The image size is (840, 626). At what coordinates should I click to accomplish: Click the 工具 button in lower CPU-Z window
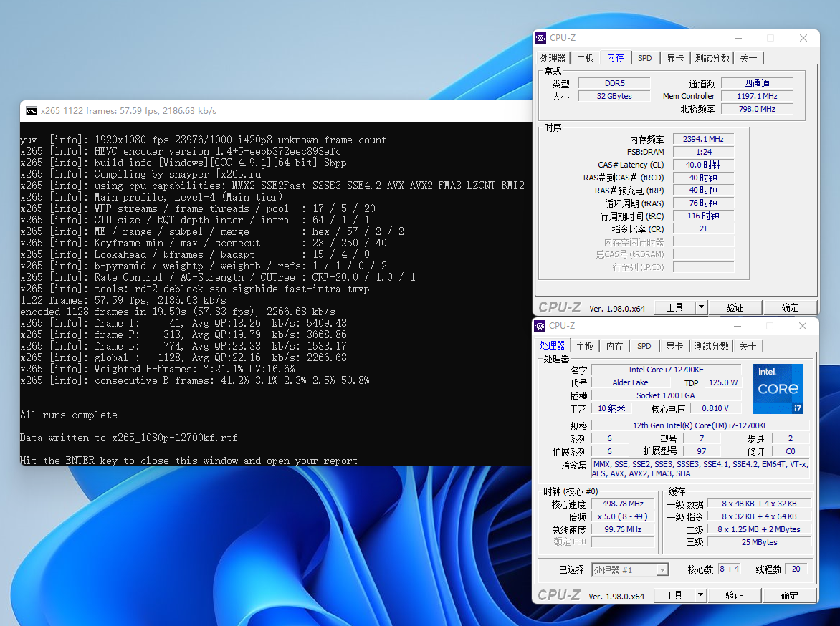[x=674, y=595]
